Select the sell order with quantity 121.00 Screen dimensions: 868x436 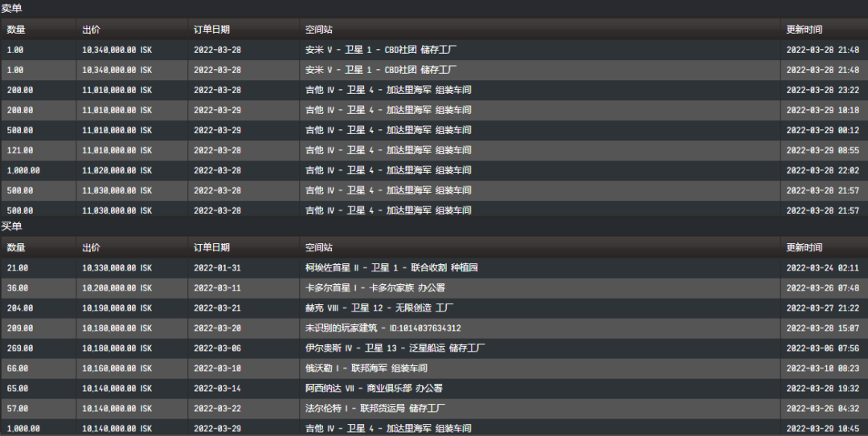pyautogui.click(x=20, y=150)
